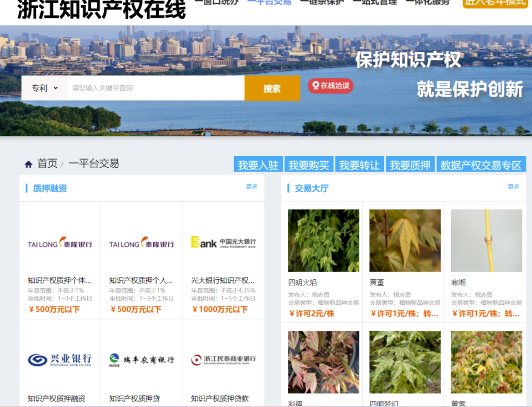Open the 在线洽谈 online chat button
Image resolution: width=532 pixels, height=407 pixels.
click(x=331, y=86)
